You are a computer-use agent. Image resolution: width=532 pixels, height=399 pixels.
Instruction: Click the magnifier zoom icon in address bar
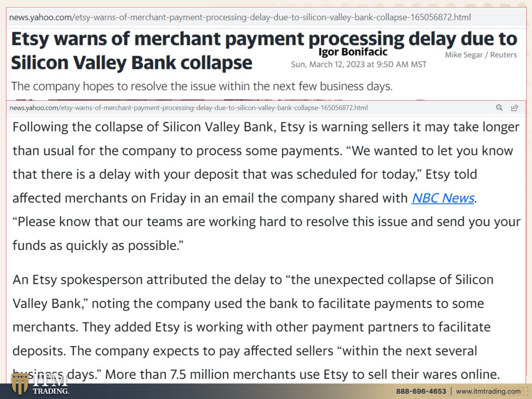499,108
